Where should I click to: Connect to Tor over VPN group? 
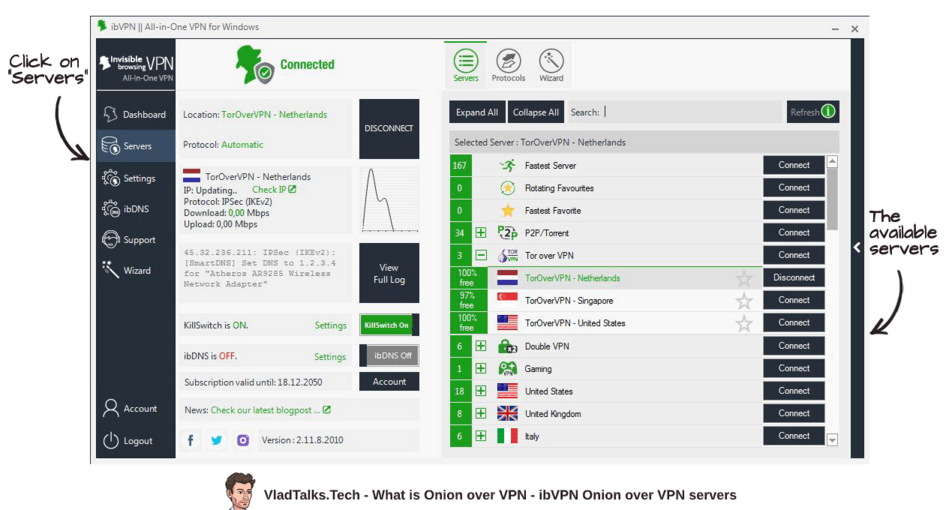[793, 255]
